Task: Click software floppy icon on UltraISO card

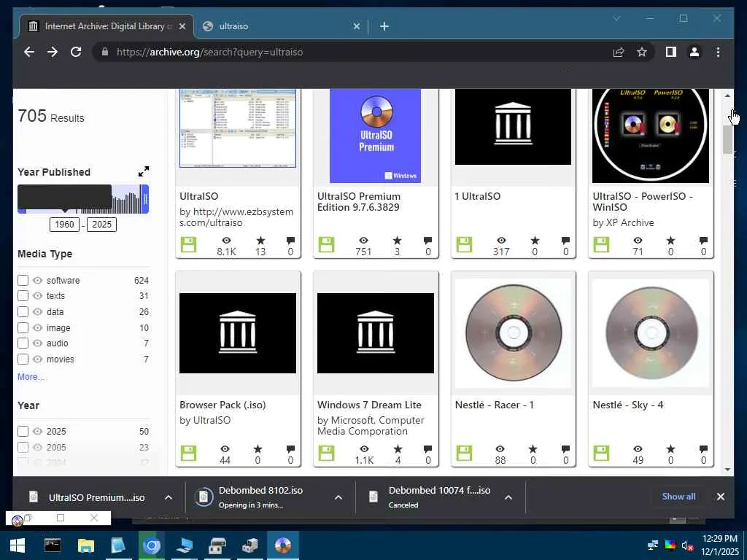Action: [x=189, y=245]
